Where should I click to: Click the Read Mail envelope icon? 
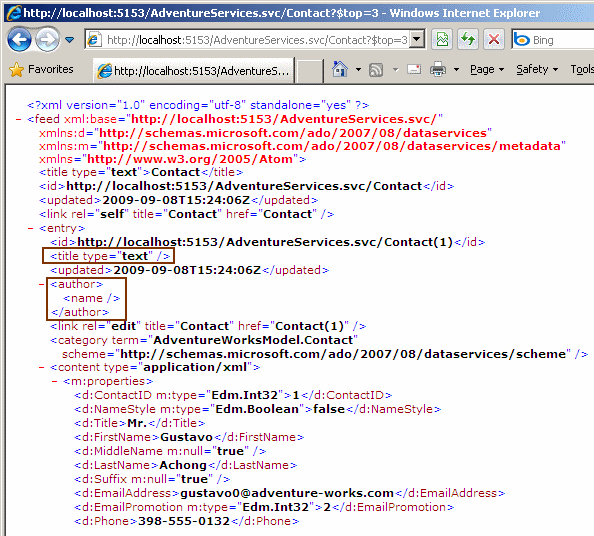point(414,69)
